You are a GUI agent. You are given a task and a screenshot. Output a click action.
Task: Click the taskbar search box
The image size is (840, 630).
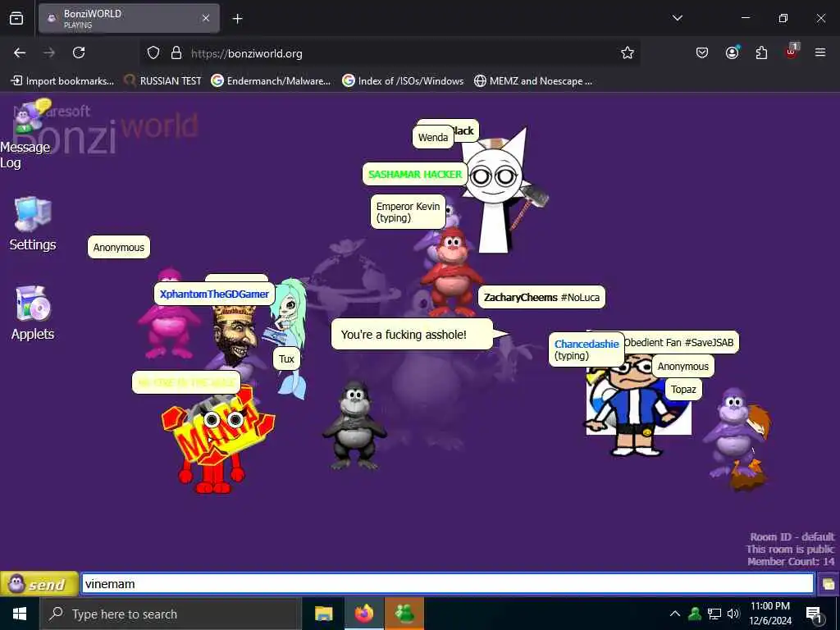click(x=171, y=614)
